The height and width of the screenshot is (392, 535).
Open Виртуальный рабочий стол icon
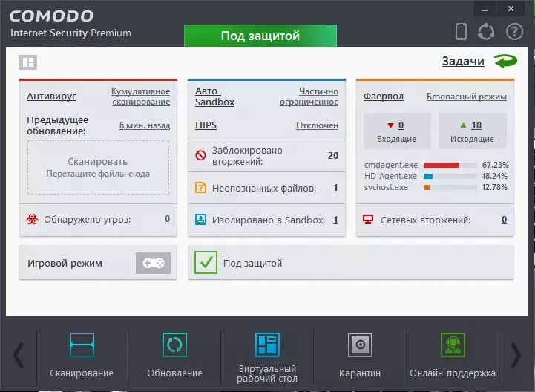click(267, 345)
